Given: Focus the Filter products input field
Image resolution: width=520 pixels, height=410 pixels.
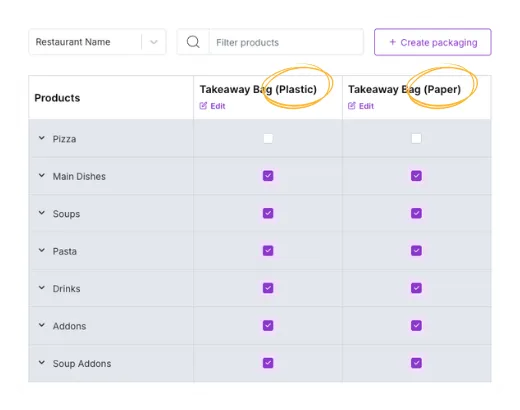Looking at the screenshot, I should click(286, 42).
